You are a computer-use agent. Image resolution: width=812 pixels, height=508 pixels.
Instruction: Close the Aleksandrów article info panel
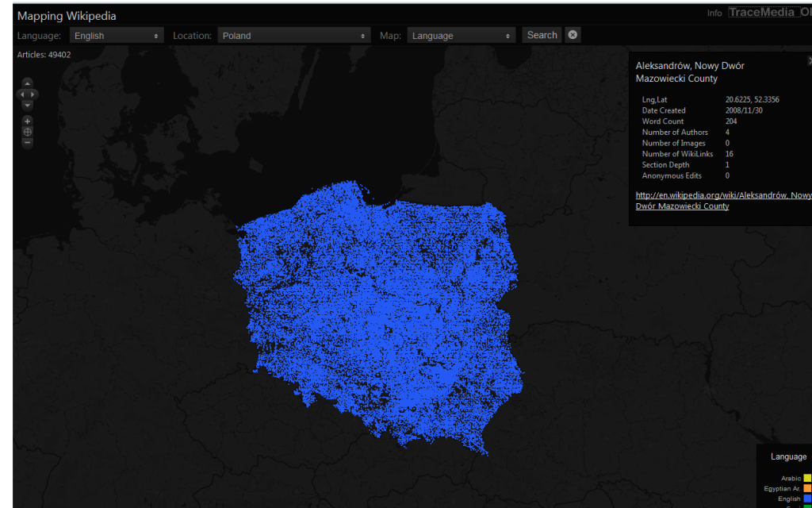(809, 60)
